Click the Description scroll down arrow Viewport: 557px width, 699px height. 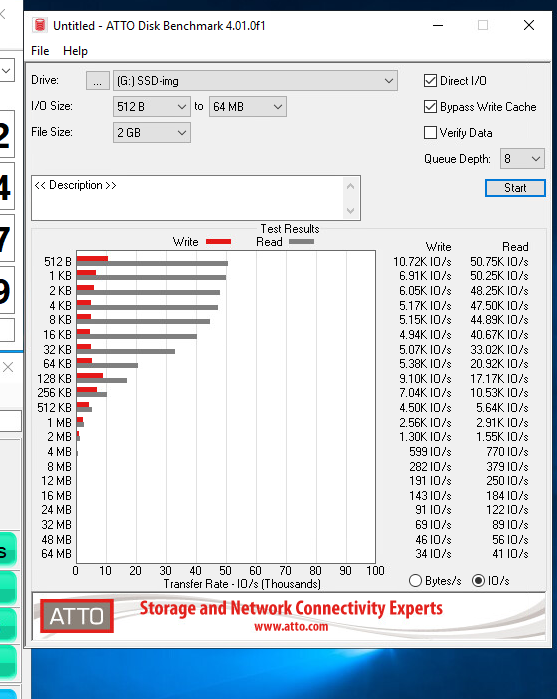pyautogui.click(x=351, y=210)
